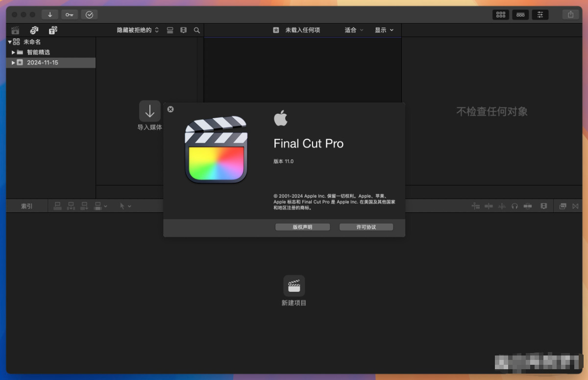Open the 显示 view options dropdown

pyautogui.click(x=384, y=30)
